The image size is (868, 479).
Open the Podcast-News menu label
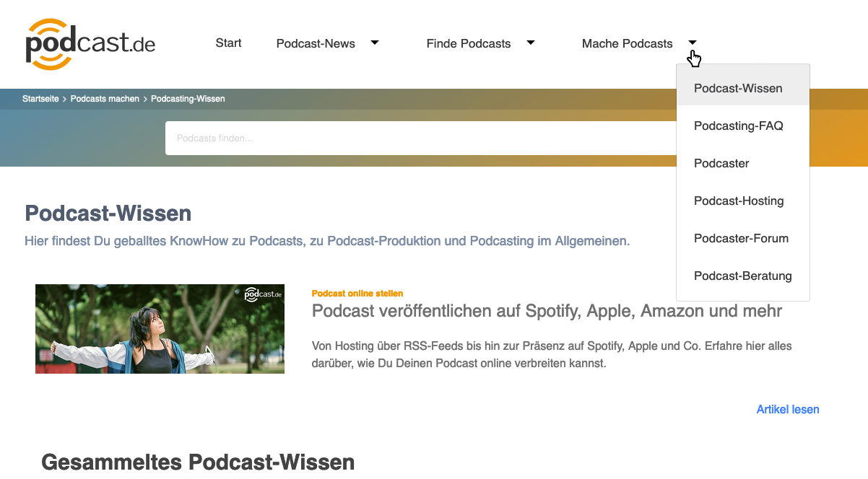coord(316,43)
